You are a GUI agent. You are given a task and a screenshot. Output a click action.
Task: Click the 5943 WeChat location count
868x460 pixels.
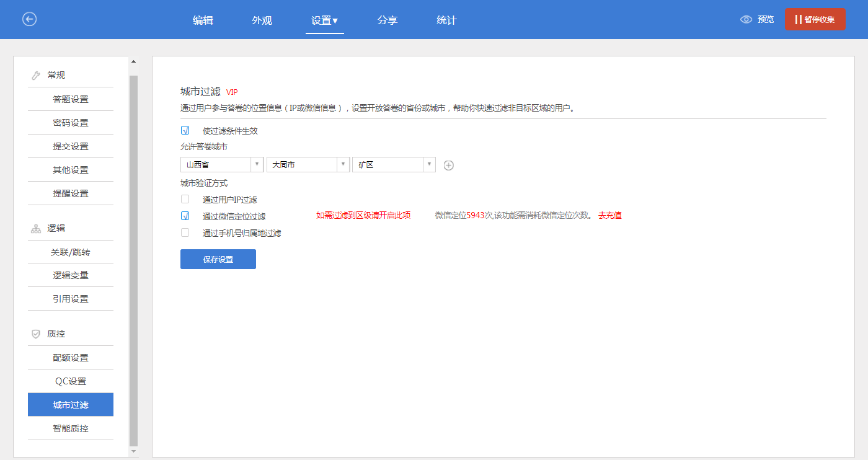475,216
